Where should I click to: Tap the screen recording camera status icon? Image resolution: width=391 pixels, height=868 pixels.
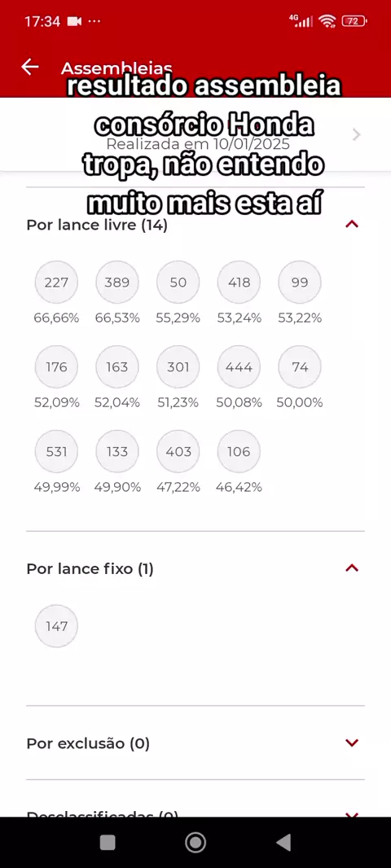click(x=74, y=22)
